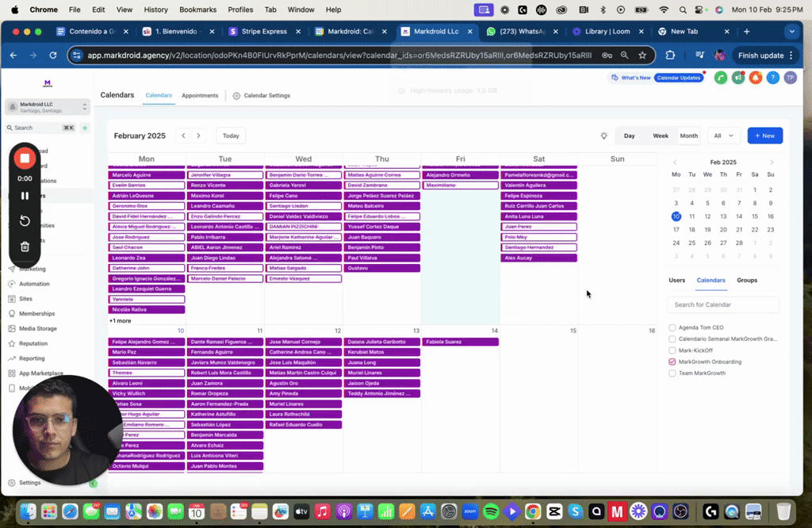Select the Month view
812x528 pixels.
[x=689, y=136]
